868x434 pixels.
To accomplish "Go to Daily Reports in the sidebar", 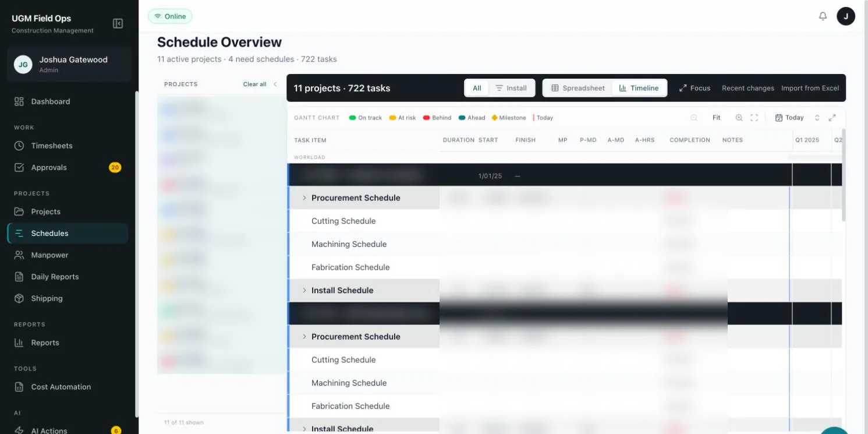I will point(55,277).
